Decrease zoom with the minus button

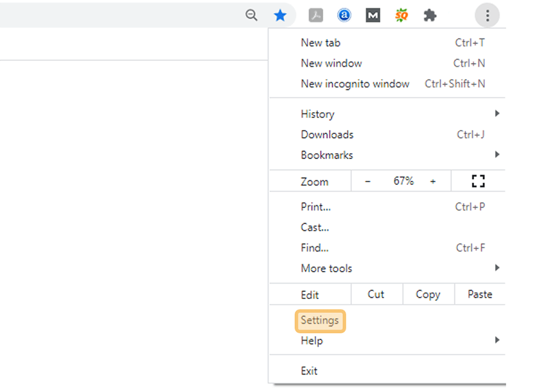point(367,181)
